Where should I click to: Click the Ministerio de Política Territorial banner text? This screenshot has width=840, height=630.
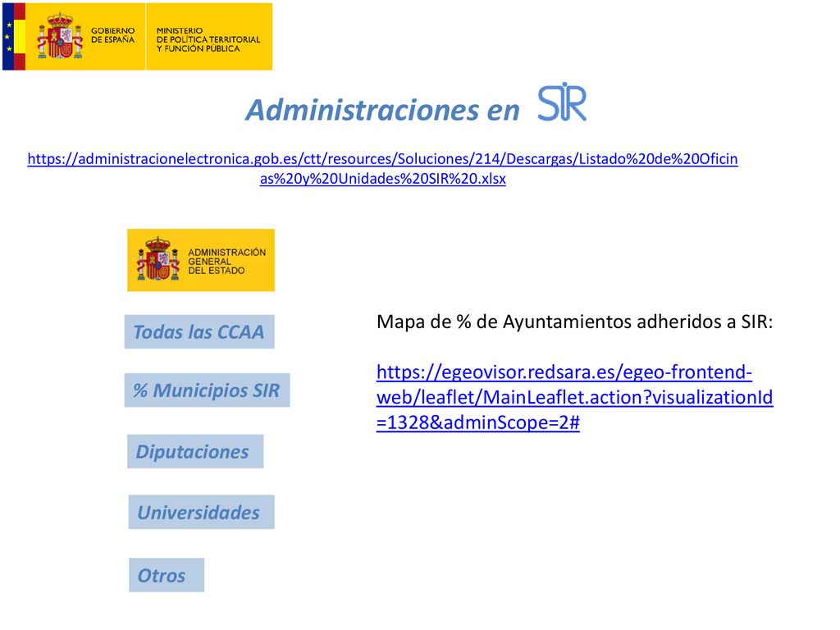click(208, 39)
